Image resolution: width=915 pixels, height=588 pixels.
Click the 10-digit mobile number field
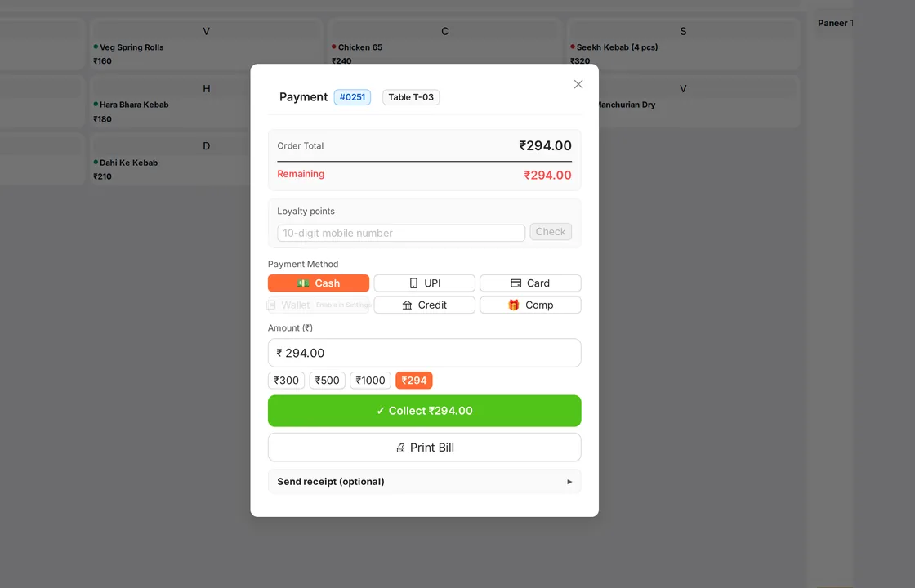[x=401, y=233]
